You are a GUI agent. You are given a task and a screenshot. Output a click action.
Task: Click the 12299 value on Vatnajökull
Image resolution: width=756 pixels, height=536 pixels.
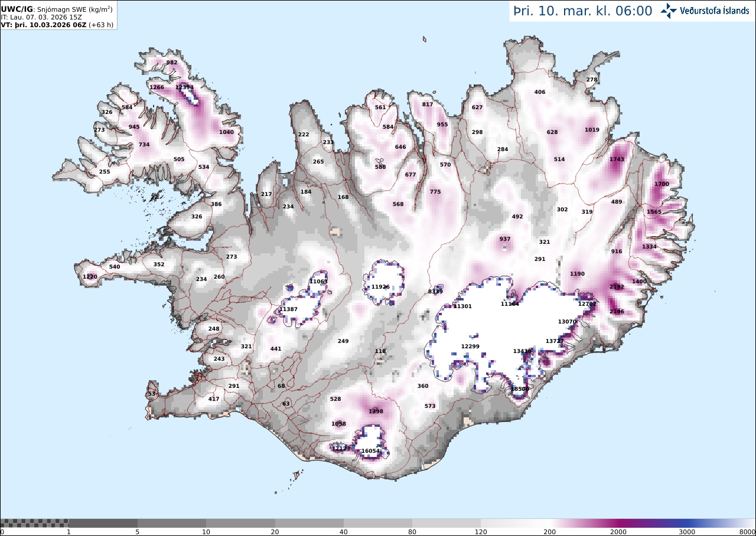470,347
